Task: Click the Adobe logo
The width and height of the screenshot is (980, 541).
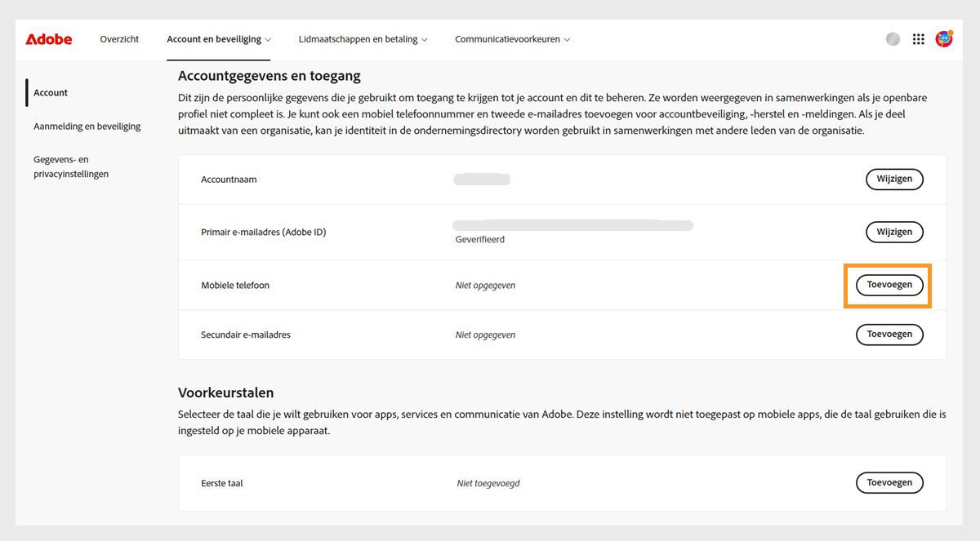Action: coord(48,38)
